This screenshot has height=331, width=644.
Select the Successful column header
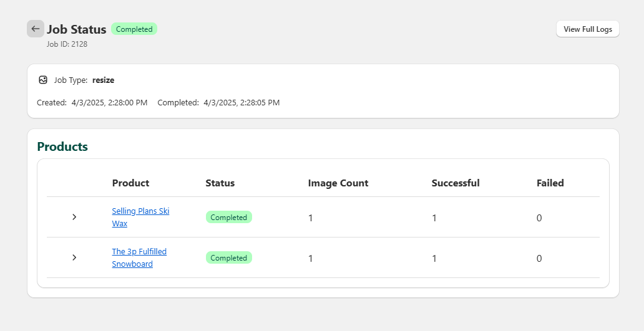pyautogui.click(x=455, y=183)
